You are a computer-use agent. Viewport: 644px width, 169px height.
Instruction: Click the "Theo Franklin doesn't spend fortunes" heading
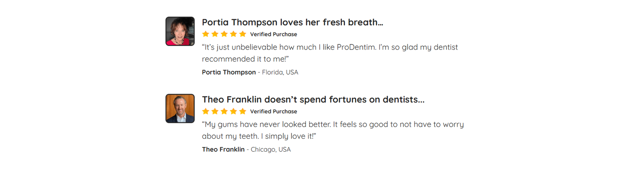[313, 100]
